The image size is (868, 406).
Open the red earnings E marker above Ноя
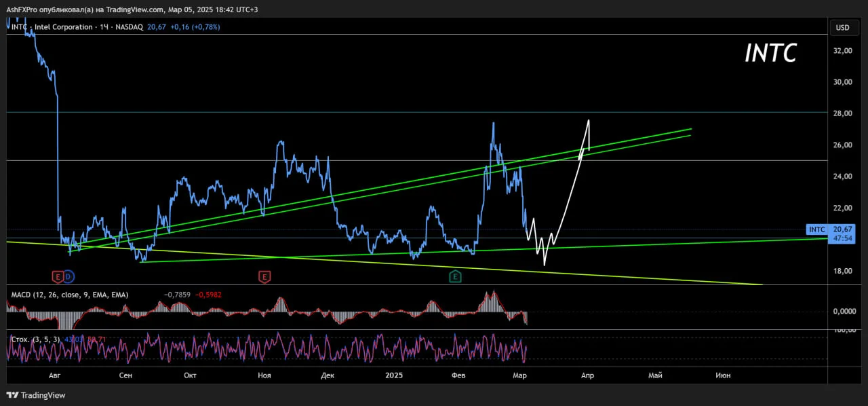[264, 276]
